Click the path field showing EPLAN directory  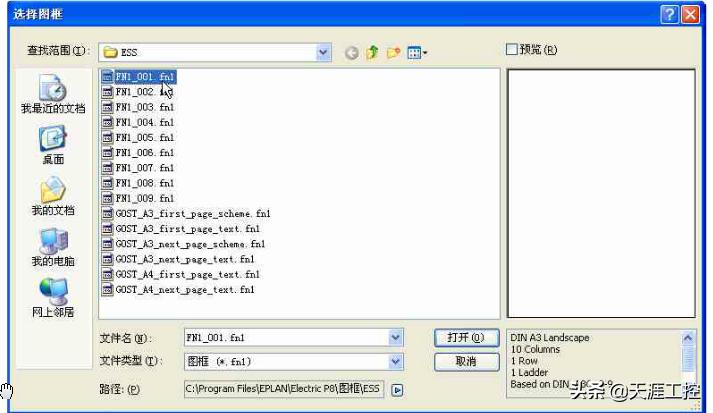284,389
